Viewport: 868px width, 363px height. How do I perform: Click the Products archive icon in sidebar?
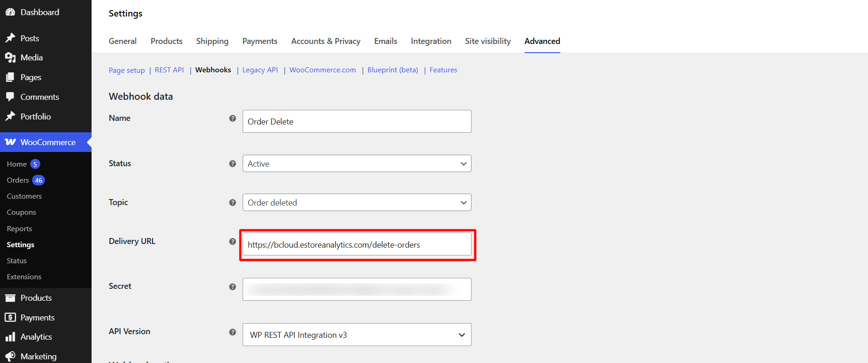[10, 298]
